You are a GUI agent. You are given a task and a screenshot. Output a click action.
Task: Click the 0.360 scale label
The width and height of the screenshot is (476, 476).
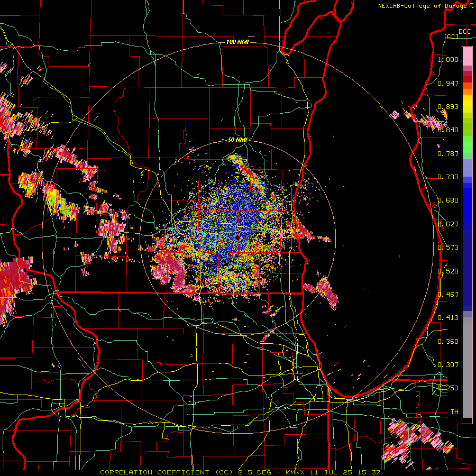pyautogui.click(x=448, y=342)
